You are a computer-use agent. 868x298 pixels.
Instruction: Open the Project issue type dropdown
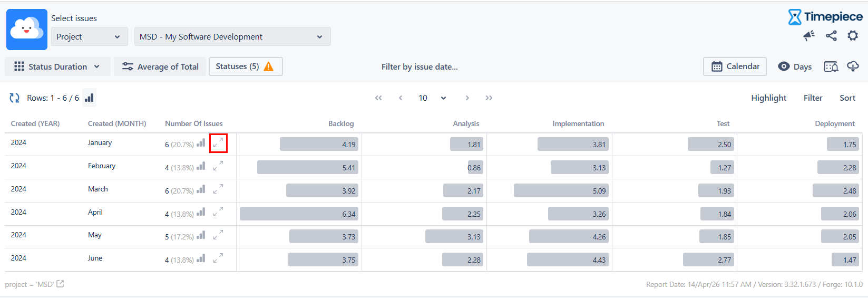[x=89, y=36]
